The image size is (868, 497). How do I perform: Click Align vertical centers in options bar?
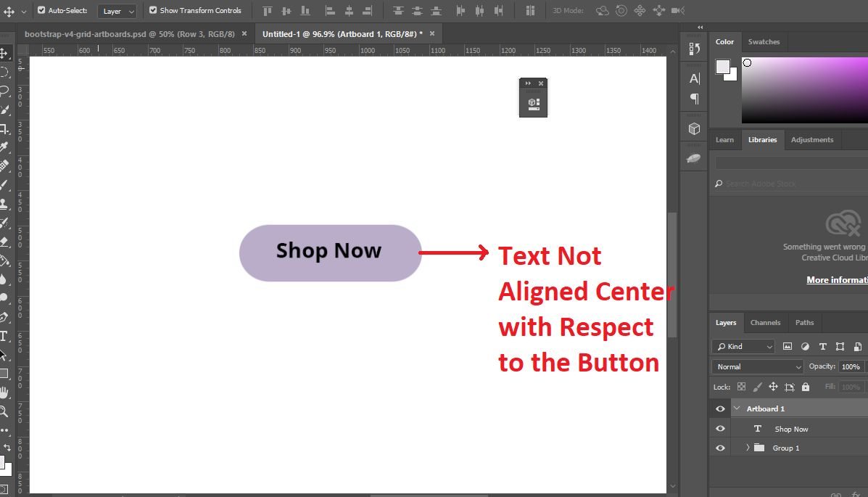(286, 11)
